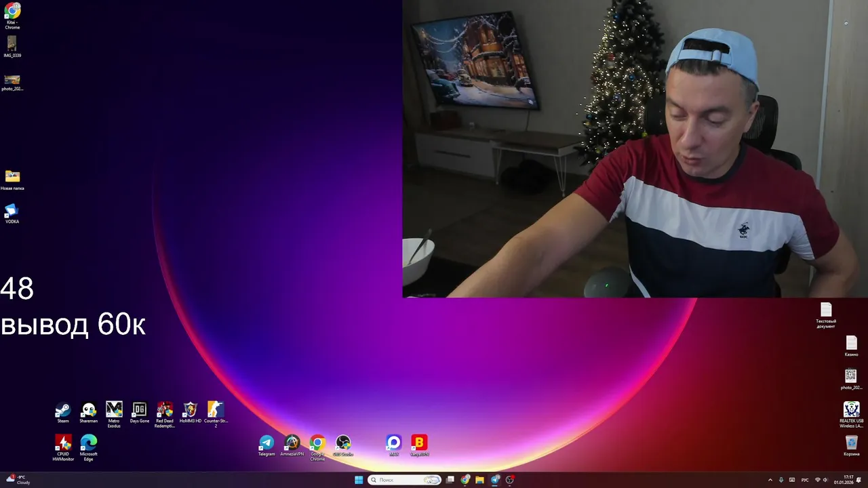Open the notification bell in the tray
Image resolution: width=868 pixels, height=488 pixels.
859,480
